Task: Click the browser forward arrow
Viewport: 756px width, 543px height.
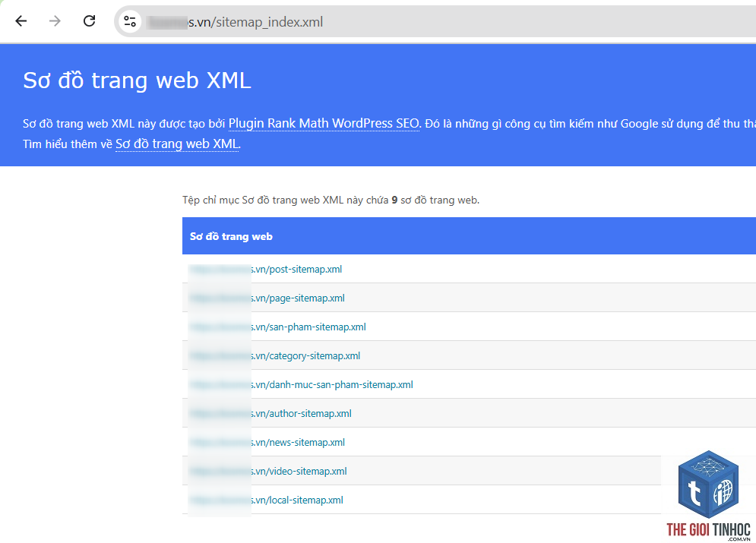Action: tap(55, 21)
